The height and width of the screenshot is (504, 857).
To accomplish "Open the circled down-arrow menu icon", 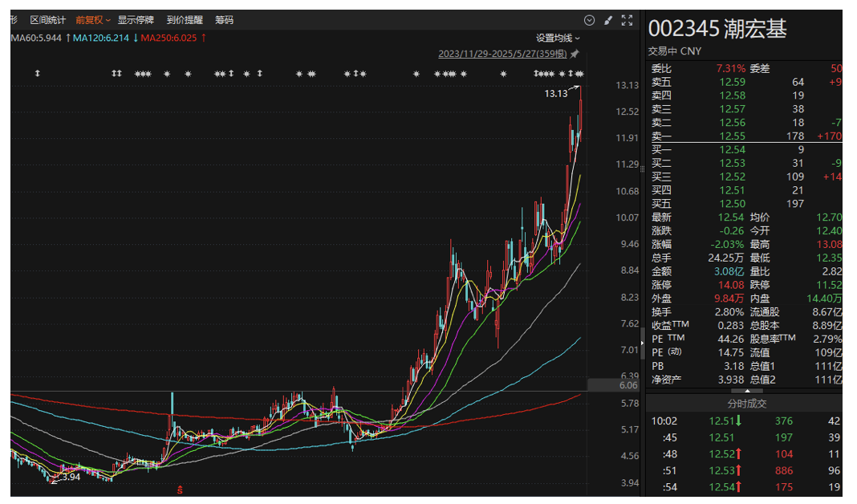I will tap(589, 20).
